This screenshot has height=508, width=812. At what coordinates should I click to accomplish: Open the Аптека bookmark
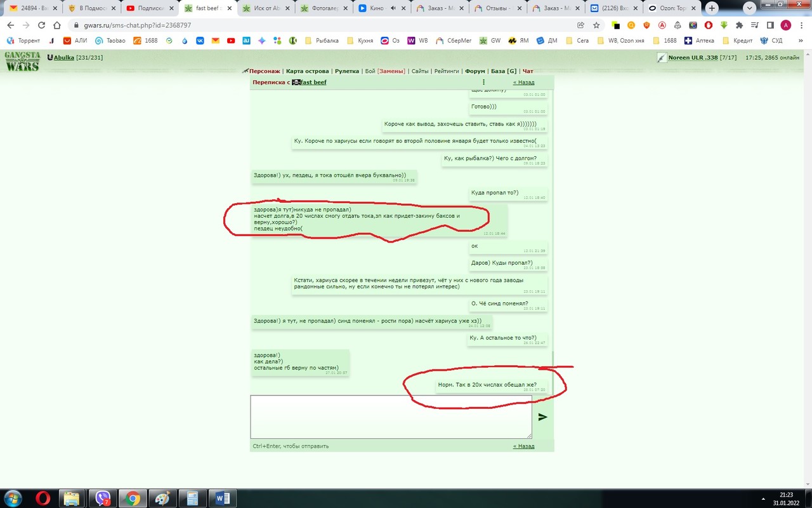coord(699,41)
